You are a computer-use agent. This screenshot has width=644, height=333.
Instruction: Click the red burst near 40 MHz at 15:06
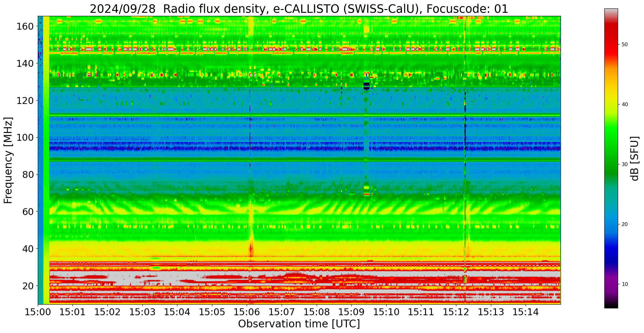[251, 249]
